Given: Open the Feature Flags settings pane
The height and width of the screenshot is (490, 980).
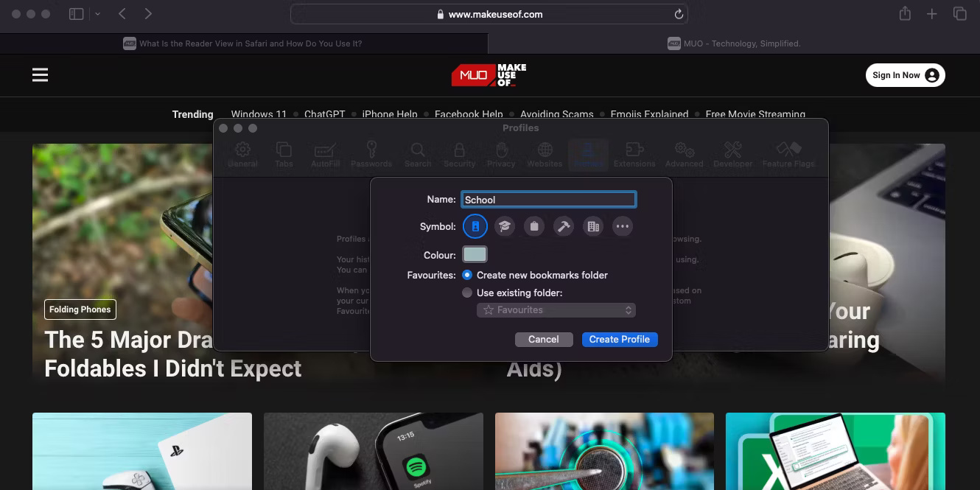Looking at the screenshot, I should pyautogui.click(x=788, y=153).
